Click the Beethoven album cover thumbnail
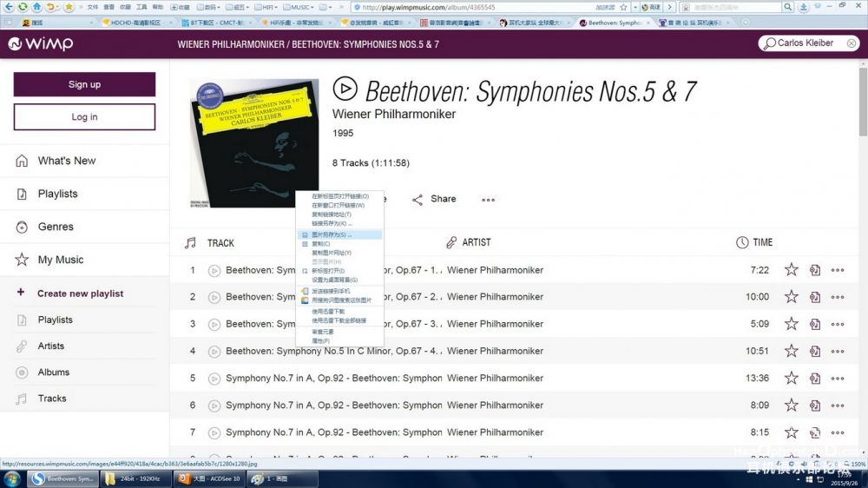Screen dimensions: 868x488 click(254, 143)
